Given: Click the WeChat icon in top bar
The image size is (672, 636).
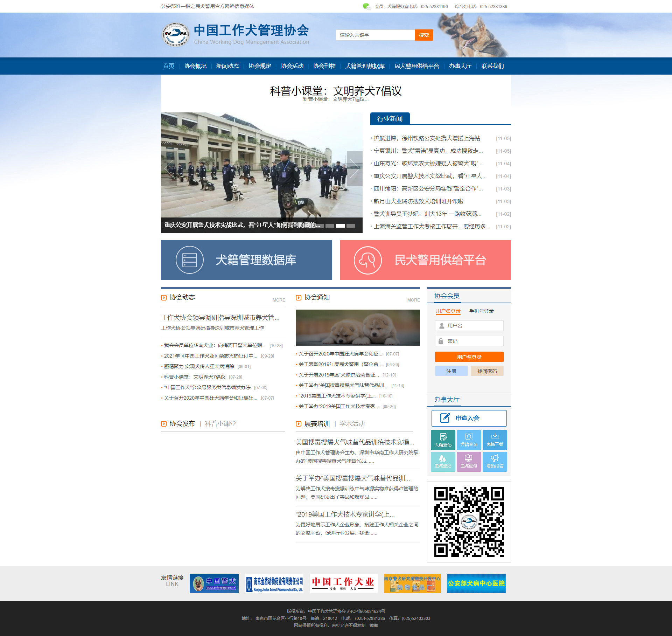Looking at the screenshot, I should (366, 6).
